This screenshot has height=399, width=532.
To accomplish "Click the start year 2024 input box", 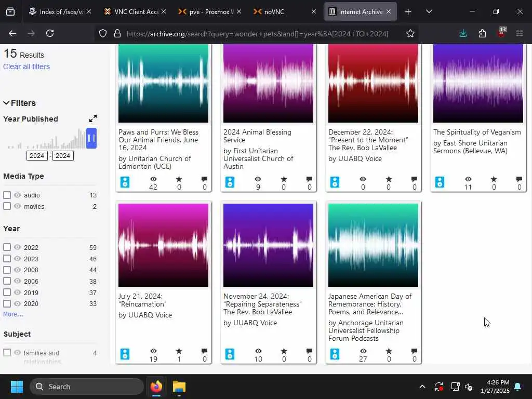I will click(37, 156).
